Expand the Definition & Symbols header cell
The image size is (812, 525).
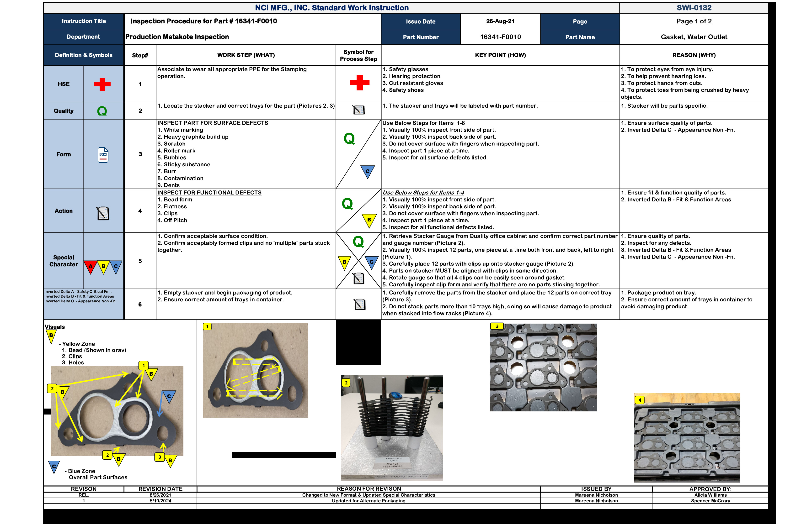coord(84,55)
